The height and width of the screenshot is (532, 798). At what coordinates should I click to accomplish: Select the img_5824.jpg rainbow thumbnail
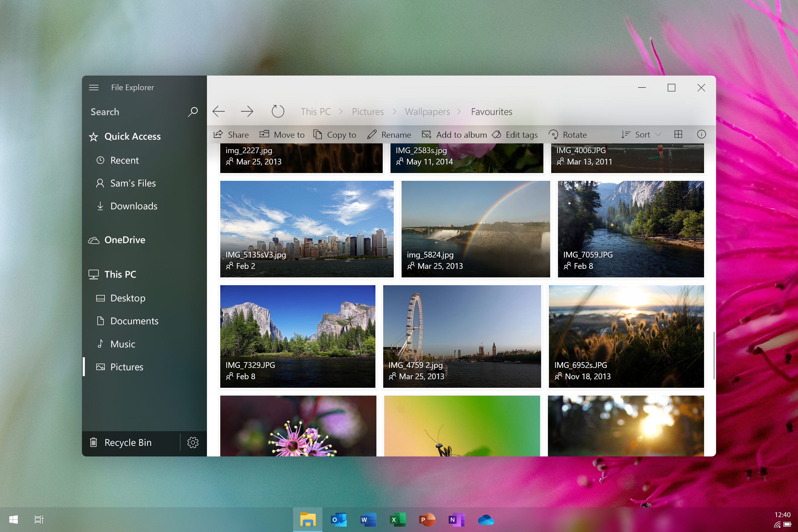pos(476,229)
